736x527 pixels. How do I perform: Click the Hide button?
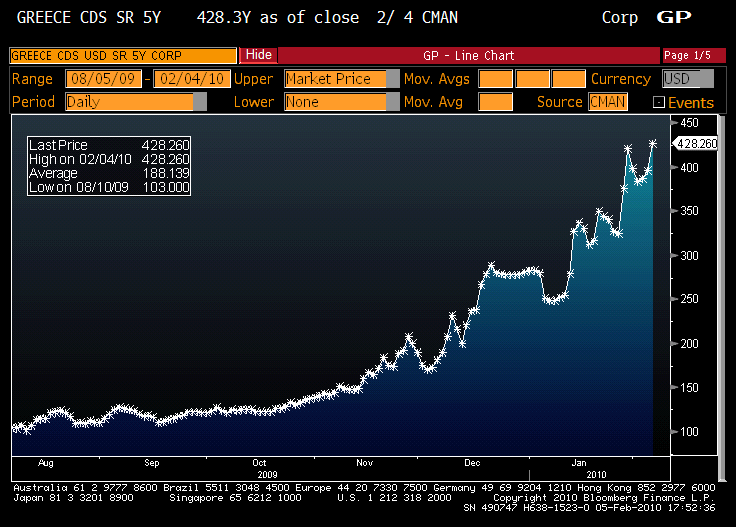(258, 55)
